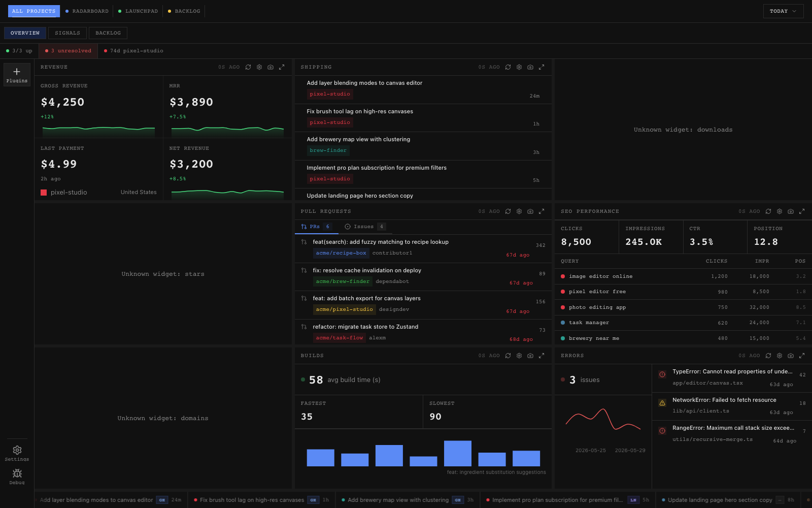Expand the Revenue widget fullscreen
The image size is (812, 508).
point(282,67)
